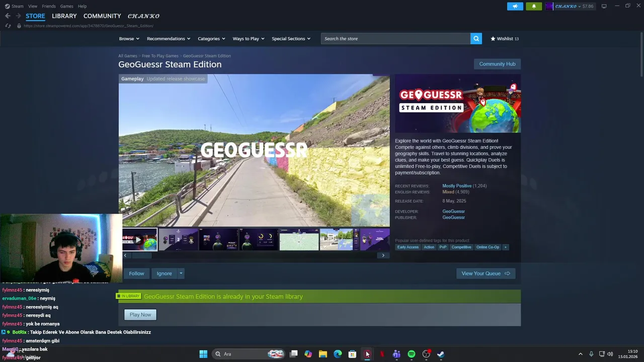Open the Big Picture monitor icon
This screenshot has width=644, height=362.
[604, 6]
